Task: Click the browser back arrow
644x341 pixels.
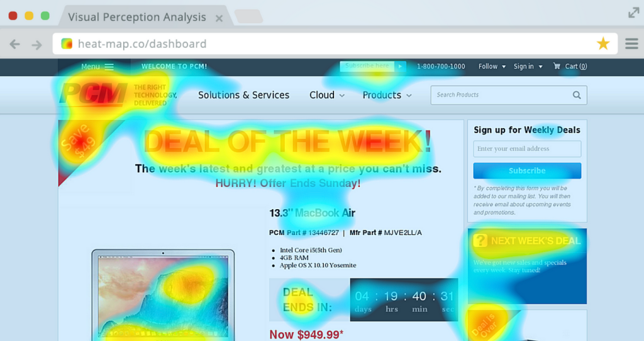Action: click(x=15, y=45)
